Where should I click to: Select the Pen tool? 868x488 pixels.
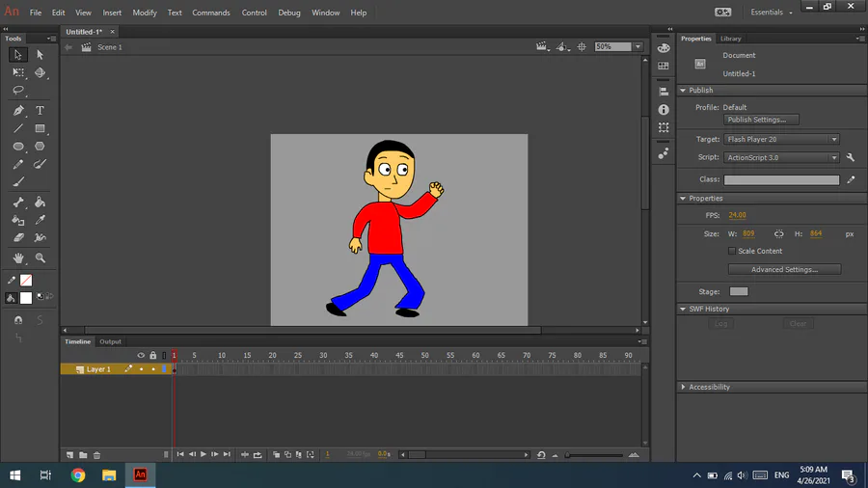tap(18, 111)
